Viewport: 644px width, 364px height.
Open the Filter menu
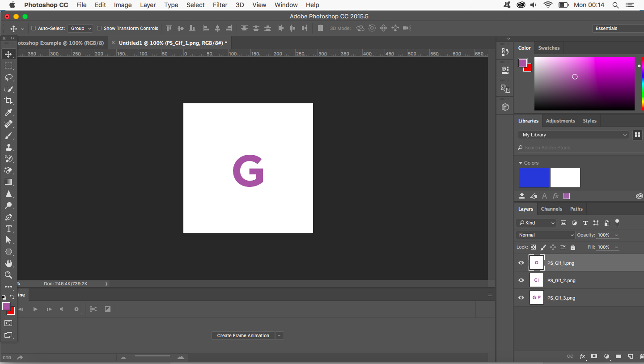pos(220,5)
